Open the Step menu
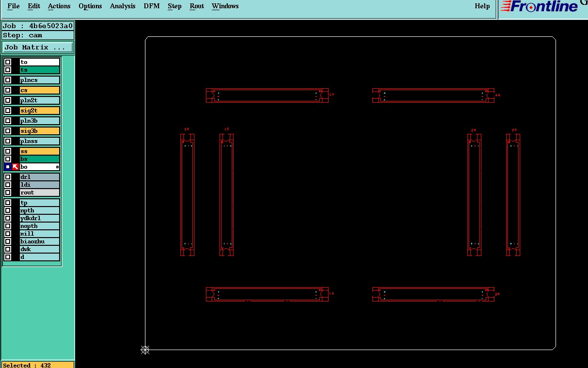Viewport: 588px width, 368px height. 175,6
